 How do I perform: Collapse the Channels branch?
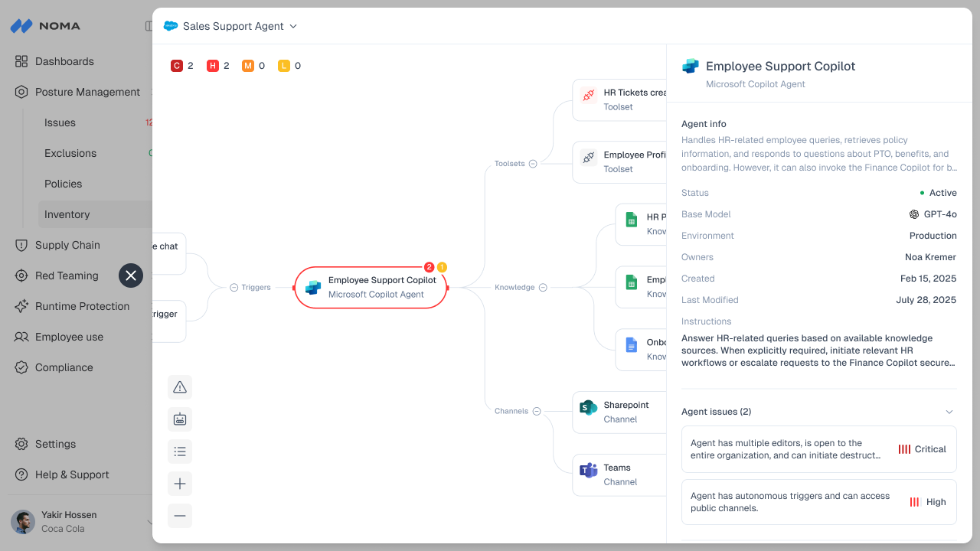[x=537, y=411]
